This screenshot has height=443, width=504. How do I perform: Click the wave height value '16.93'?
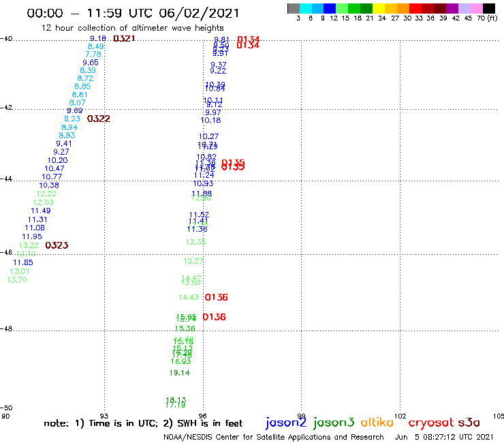(180, 361)
